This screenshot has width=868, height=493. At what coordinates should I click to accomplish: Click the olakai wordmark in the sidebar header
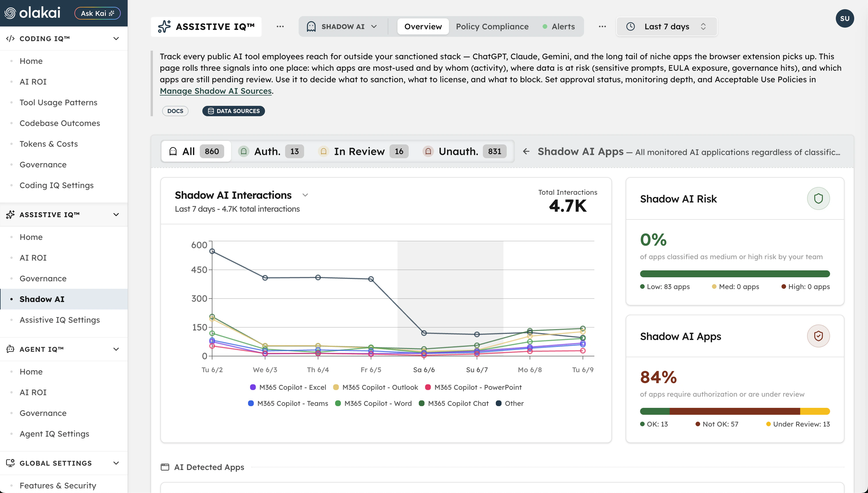[x=40, y=13]
